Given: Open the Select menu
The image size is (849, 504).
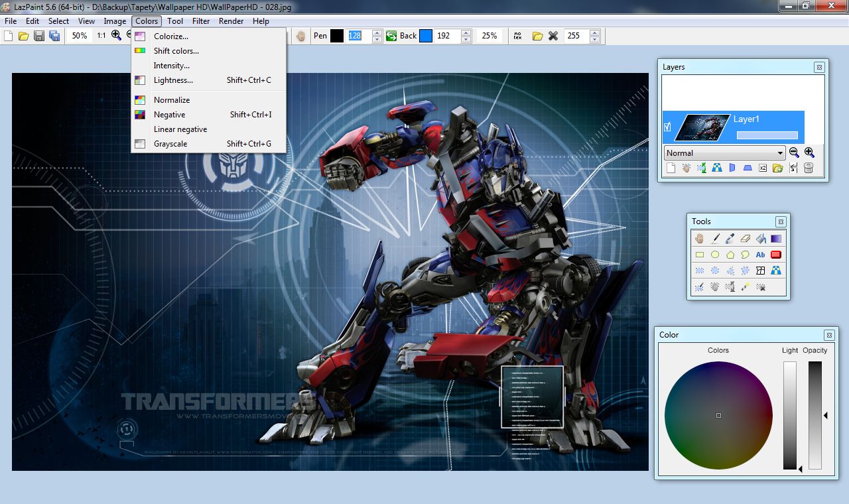Looking at the screenshot, I should coord(58,21).
